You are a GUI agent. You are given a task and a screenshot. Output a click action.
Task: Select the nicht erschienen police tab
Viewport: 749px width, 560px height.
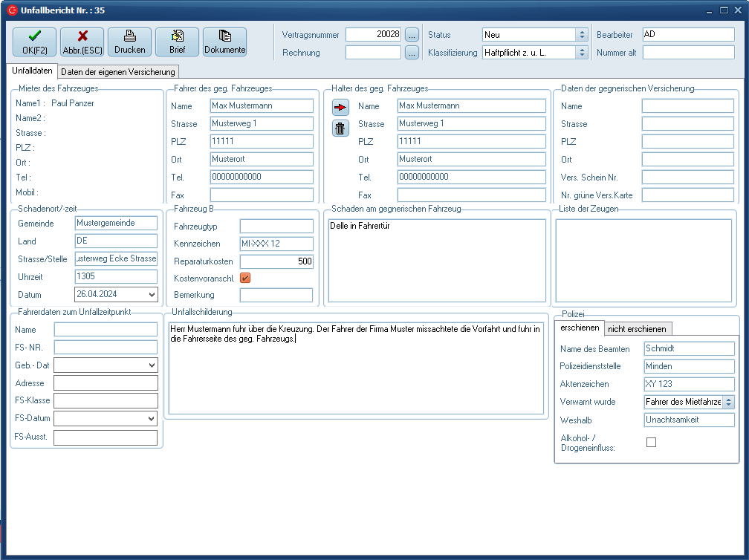point(638,329)
